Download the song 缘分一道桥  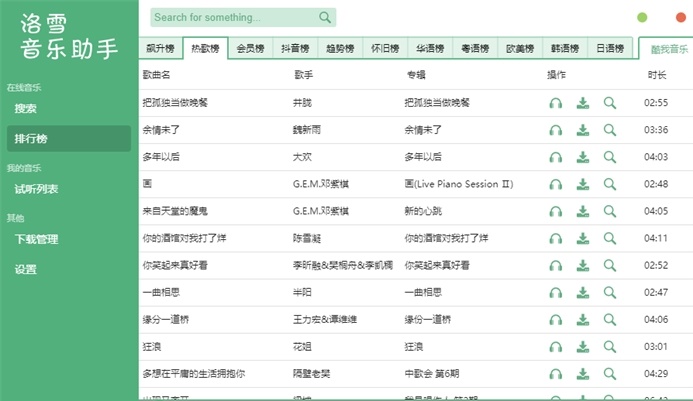click(x=583, y=320)
